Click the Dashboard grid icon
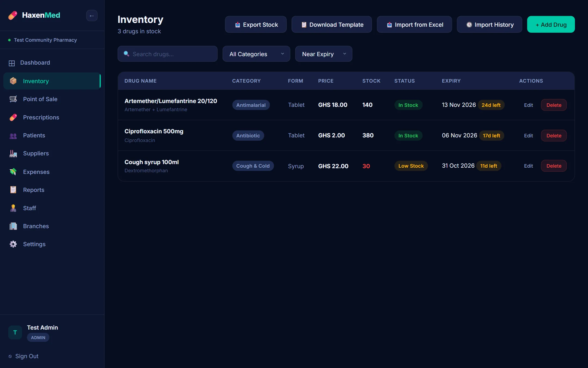The image size is (588, 368). coord(12,63)
